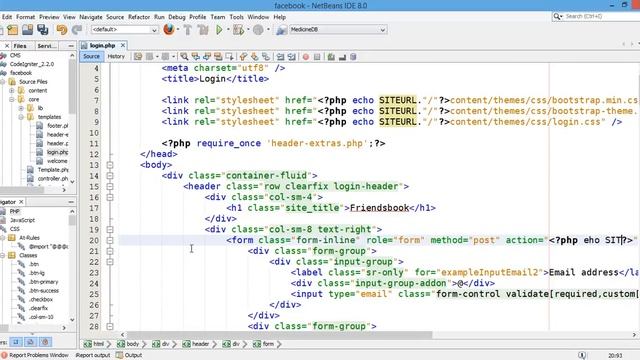Image resolution: width=640 pixels, height=360 pixels.
Task: Click Clean and Build Project icon
Action: click(x=203, y=30)
